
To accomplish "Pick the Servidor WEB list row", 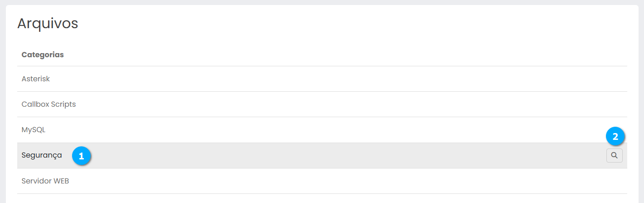I will coord(45,181).
